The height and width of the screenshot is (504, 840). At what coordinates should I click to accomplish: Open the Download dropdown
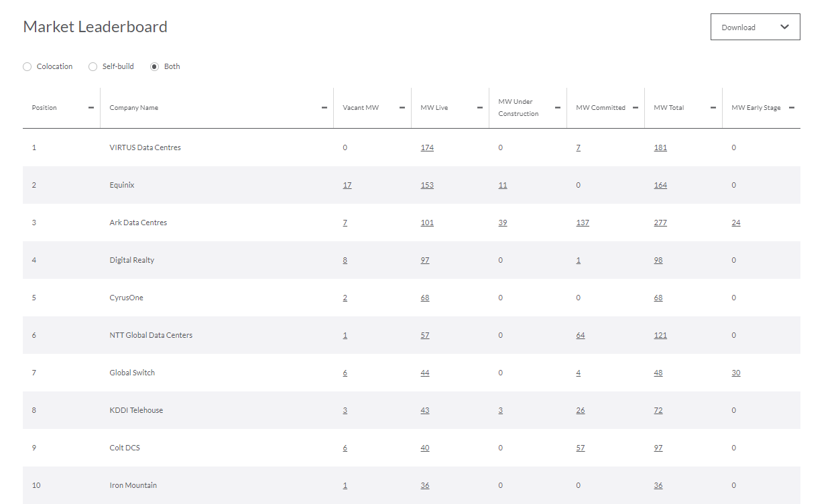755,27
